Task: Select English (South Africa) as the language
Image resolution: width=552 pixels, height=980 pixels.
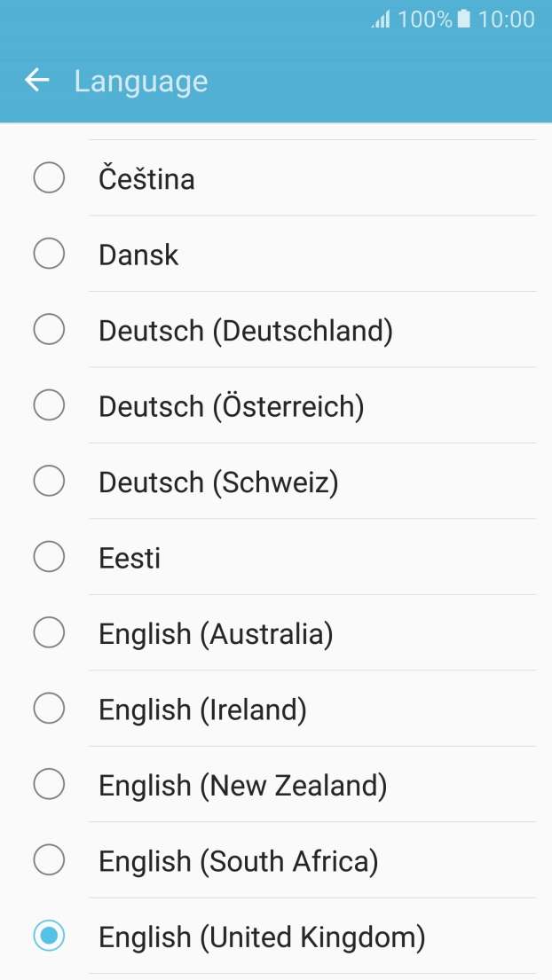Action: (x=49, y=859)
